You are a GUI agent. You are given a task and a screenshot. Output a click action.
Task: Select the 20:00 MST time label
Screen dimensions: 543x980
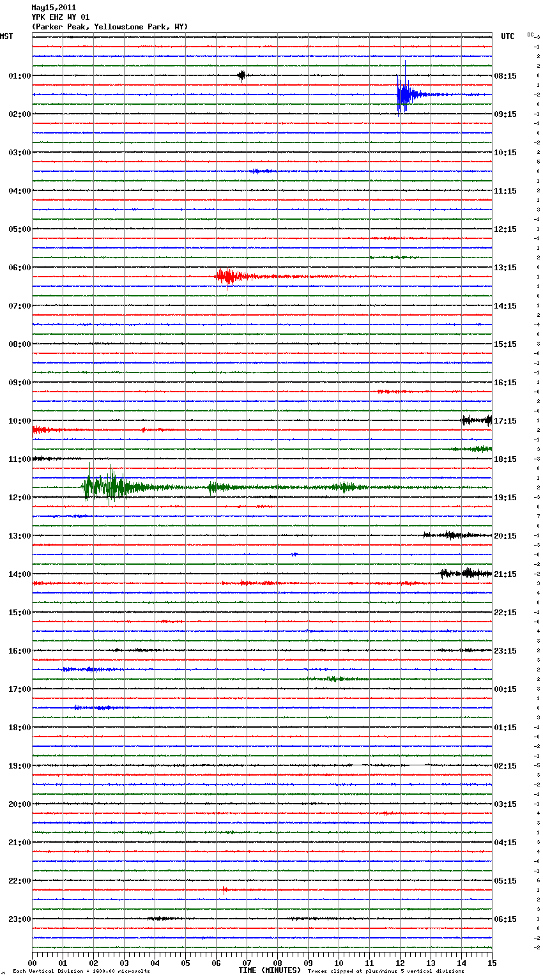click(x=20, y=804)
